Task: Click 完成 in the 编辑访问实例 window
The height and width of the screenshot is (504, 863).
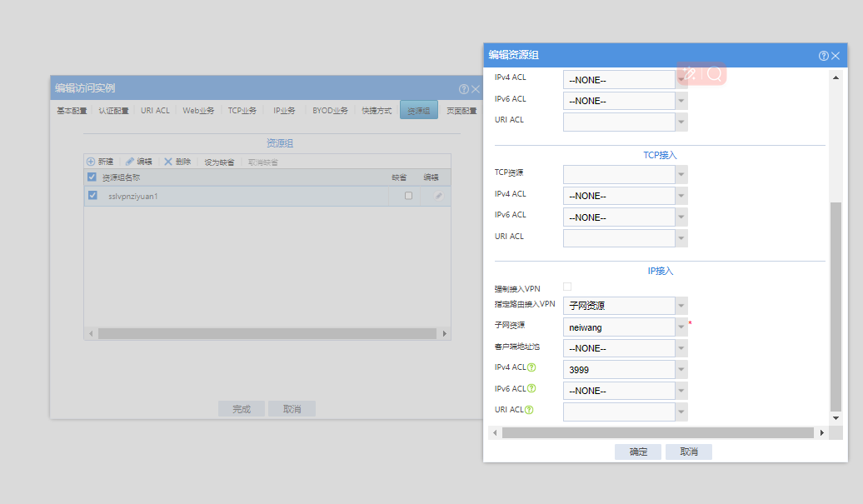Action: coord(241,409)
